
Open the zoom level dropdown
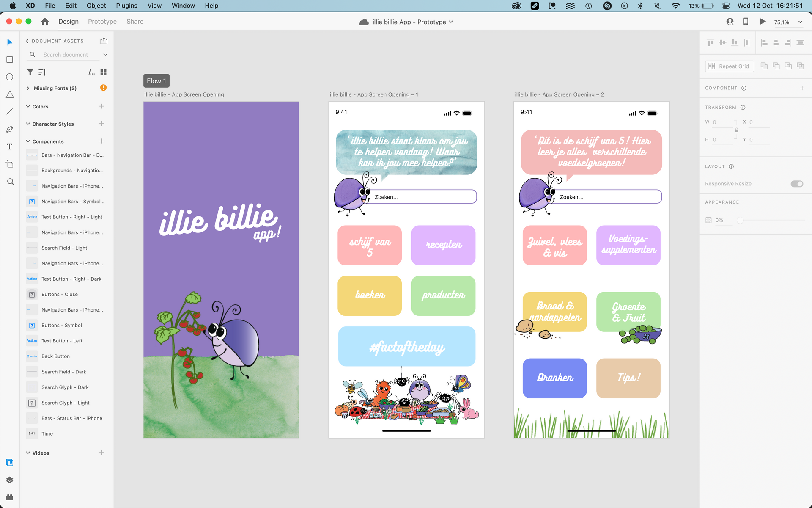[x=800, y=22]
